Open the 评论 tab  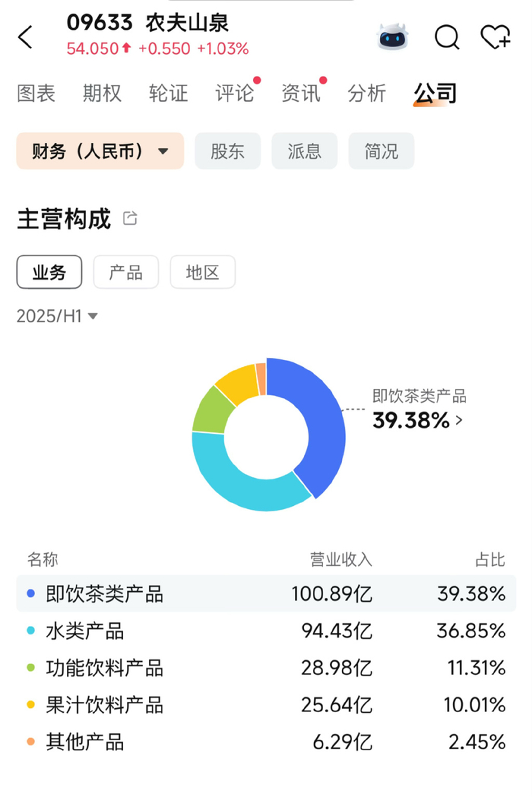pos(235,93)
